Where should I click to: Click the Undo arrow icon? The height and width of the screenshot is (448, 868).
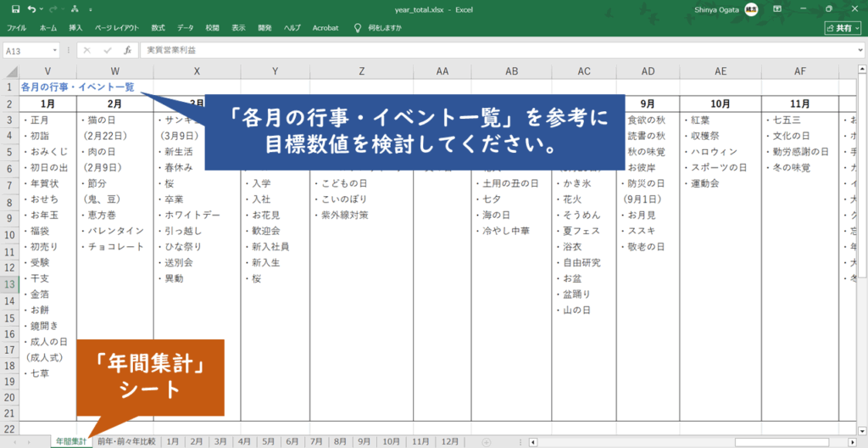31,9
